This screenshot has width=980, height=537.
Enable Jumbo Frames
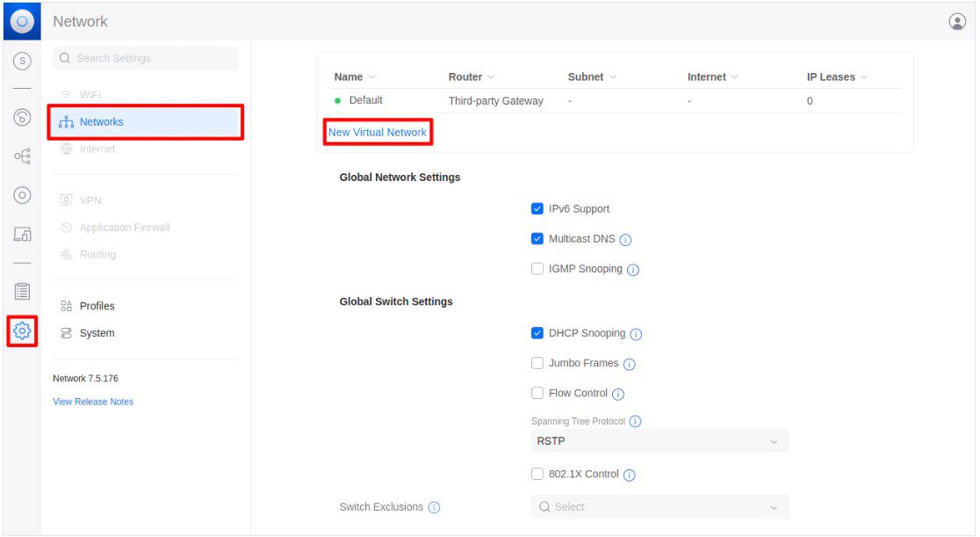(537, 363)
